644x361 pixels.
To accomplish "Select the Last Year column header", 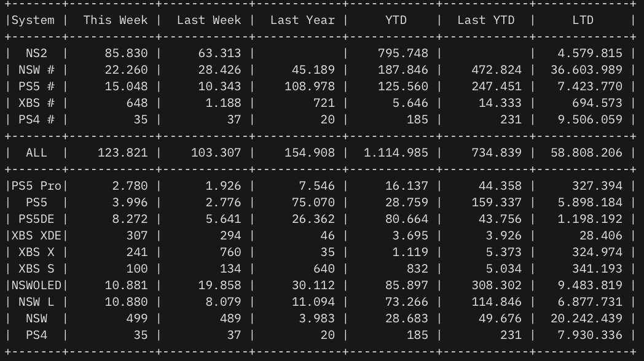I will pyautogui.click(x=302, y=20).
